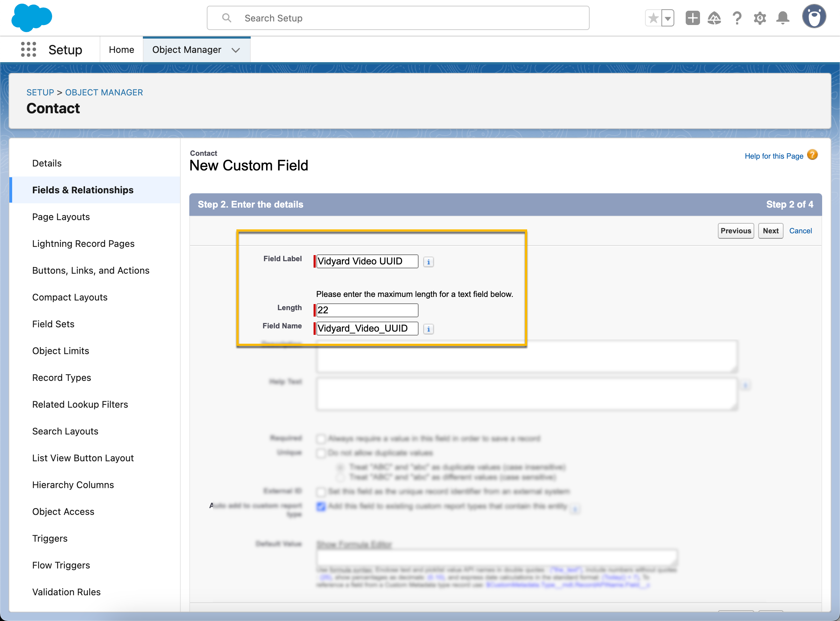Click the Previous button
840x621 pixels.
tap(736, 231)
